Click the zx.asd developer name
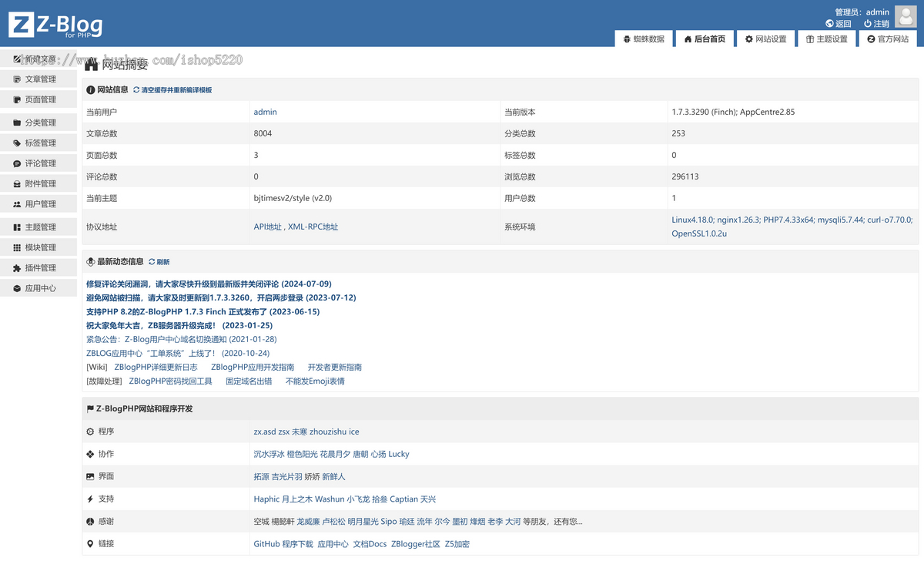 coord(265,432)
